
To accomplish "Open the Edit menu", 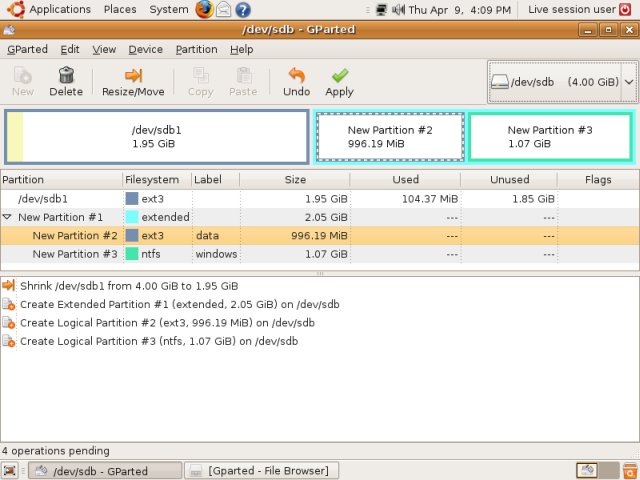I will tap(70, 49).
